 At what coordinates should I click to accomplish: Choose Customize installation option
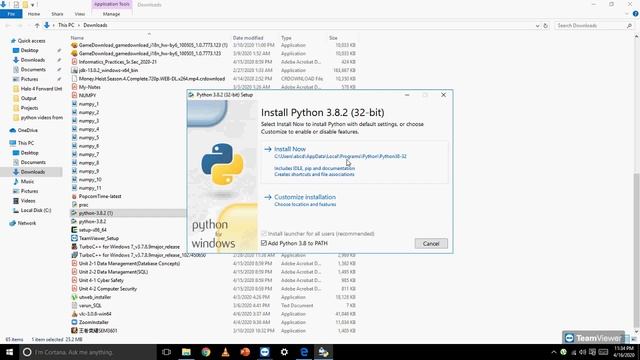coord(305,197)
